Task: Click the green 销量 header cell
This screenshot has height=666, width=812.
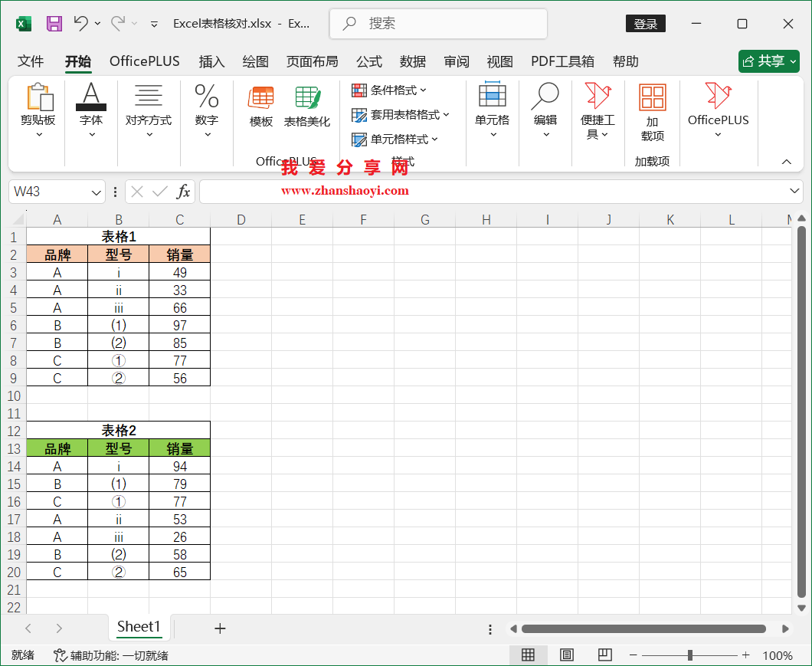Action: point(180,448)
